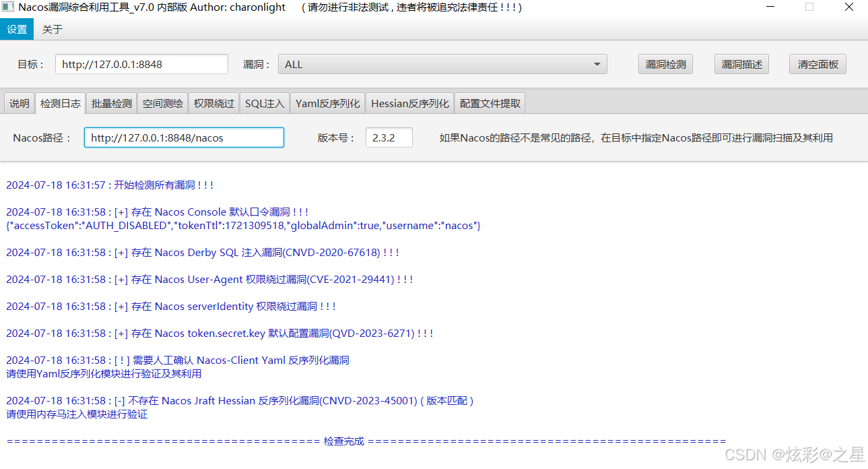Click the serverIdentity 权限绕过漏洞 log line
868x469 pixels.
pyautogui.click(x=171, y=306)
